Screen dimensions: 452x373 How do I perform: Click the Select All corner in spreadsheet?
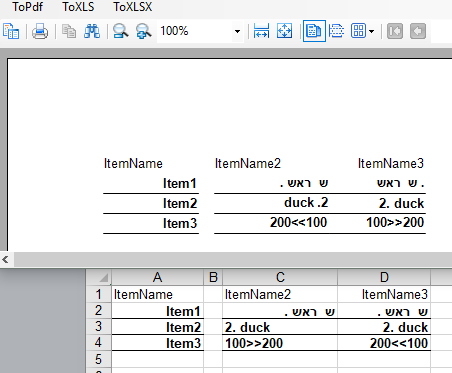tap(99, 277)
